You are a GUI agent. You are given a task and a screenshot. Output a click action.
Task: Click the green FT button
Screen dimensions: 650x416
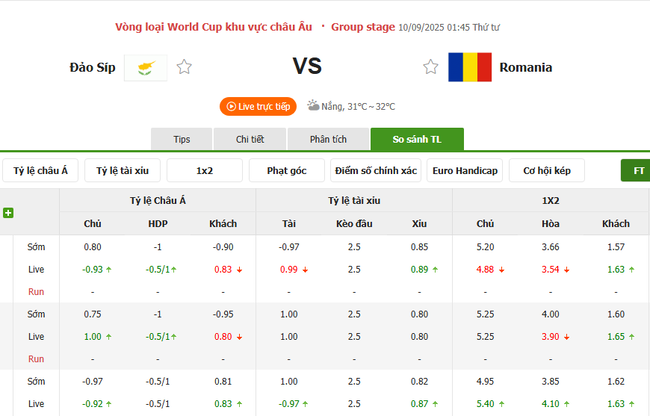click(636, 171)
